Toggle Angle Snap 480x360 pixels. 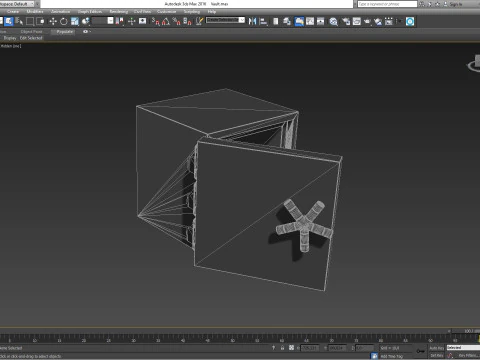[166, 21]
